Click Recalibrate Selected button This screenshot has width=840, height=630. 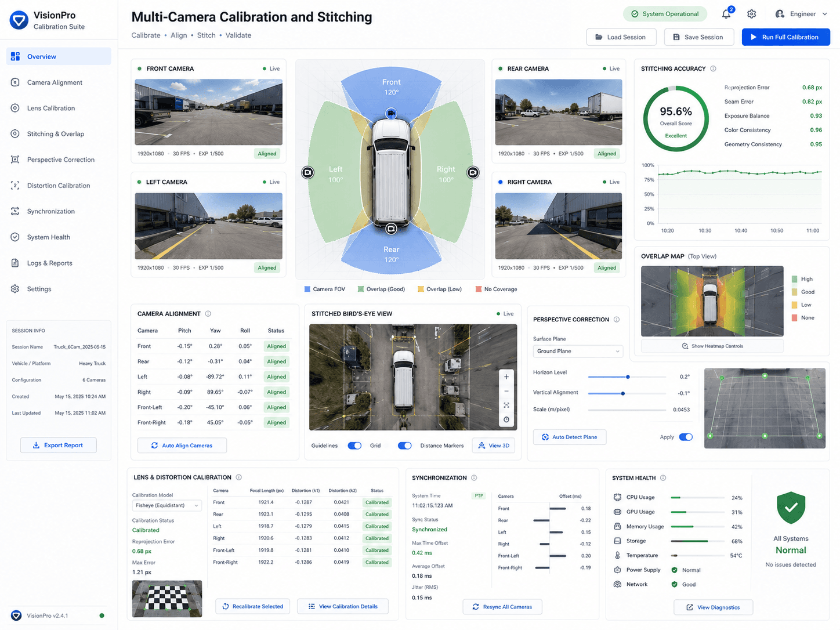point(253,606)
